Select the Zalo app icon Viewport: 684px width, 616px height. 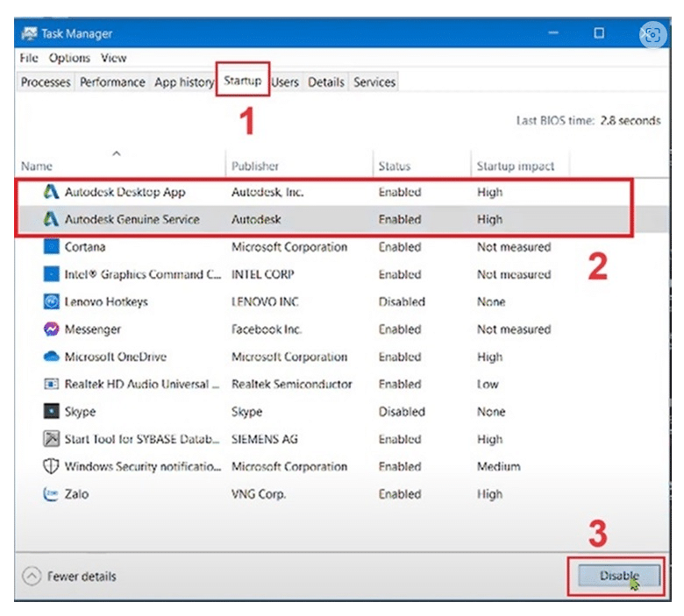(51, 494)
